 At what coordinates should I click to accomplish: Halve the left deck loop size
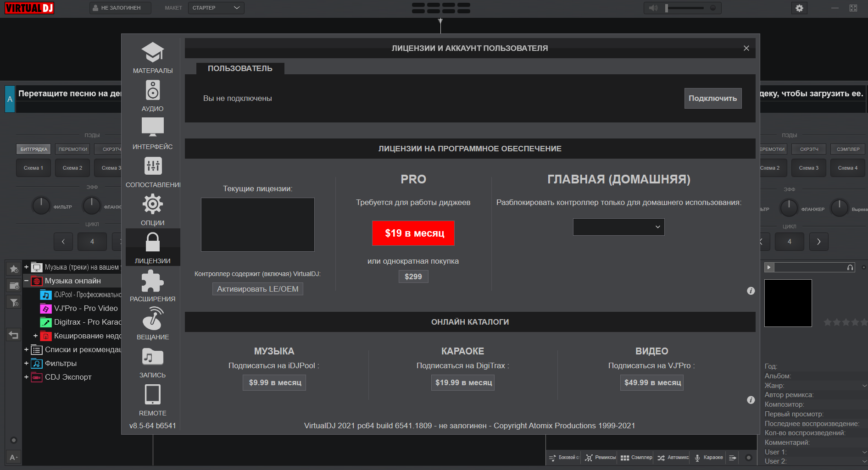point(63,242)
